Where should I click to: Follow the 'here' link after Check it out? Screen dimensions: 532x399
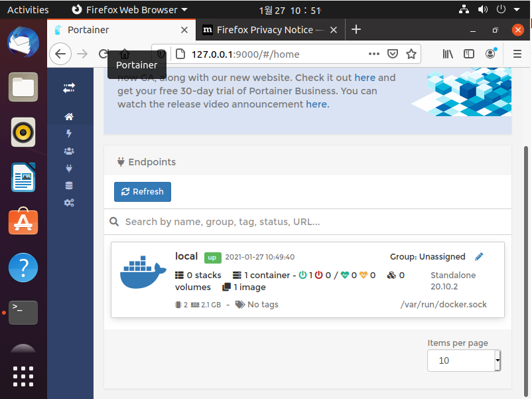tap(365, 78)
